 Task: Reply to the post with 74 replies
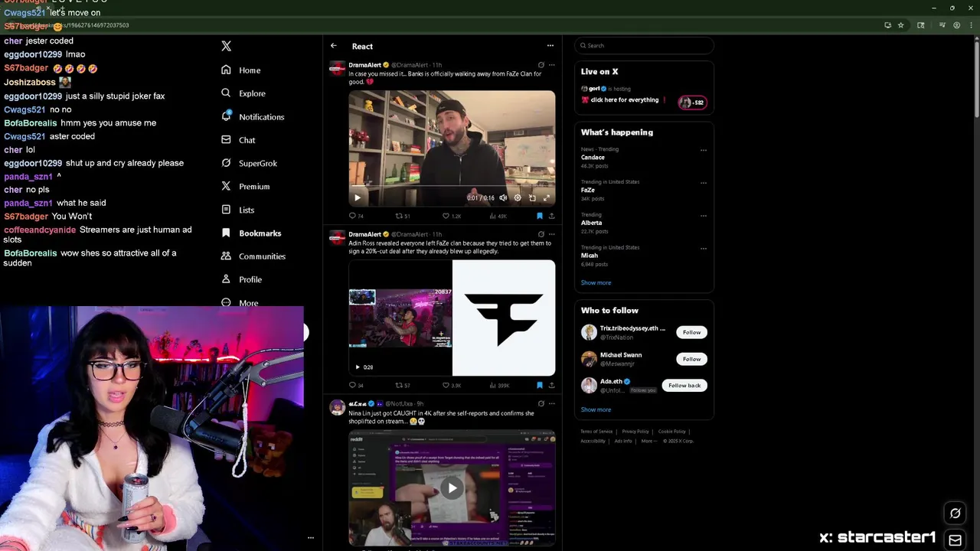pos(356,216)
